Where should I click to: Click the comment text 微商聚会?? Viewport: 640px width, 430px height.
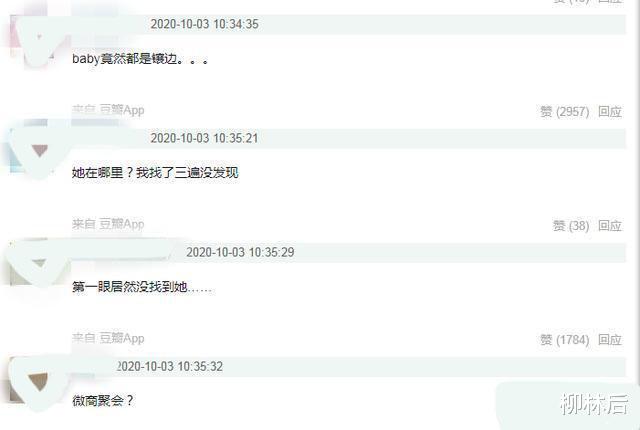coord(103,401)
